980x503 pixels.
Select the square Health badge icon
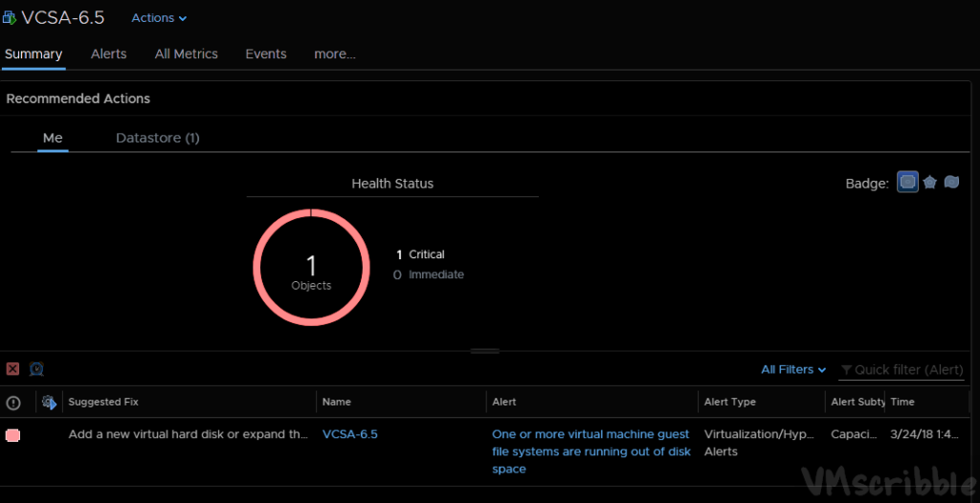pos(907,182)
